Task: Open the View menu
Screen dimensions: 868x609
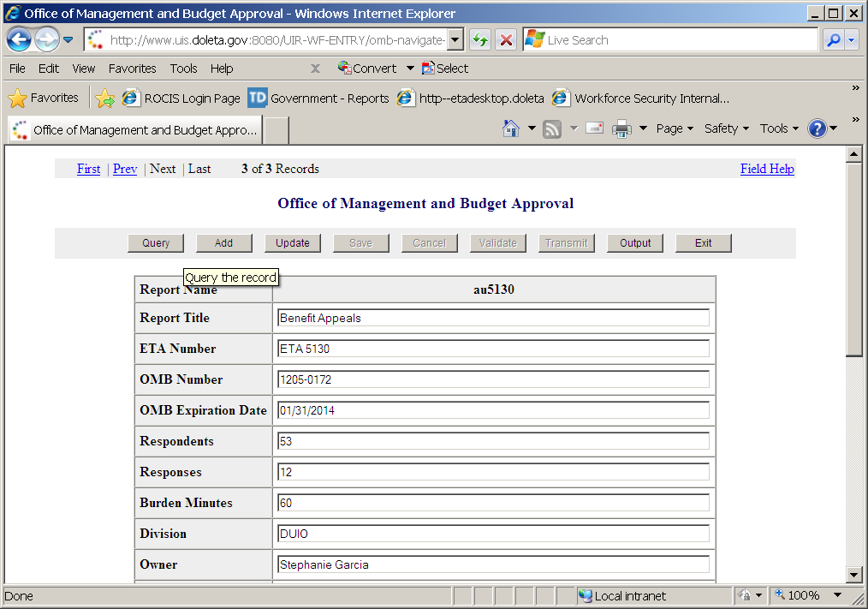Action: tap(83, 69)
